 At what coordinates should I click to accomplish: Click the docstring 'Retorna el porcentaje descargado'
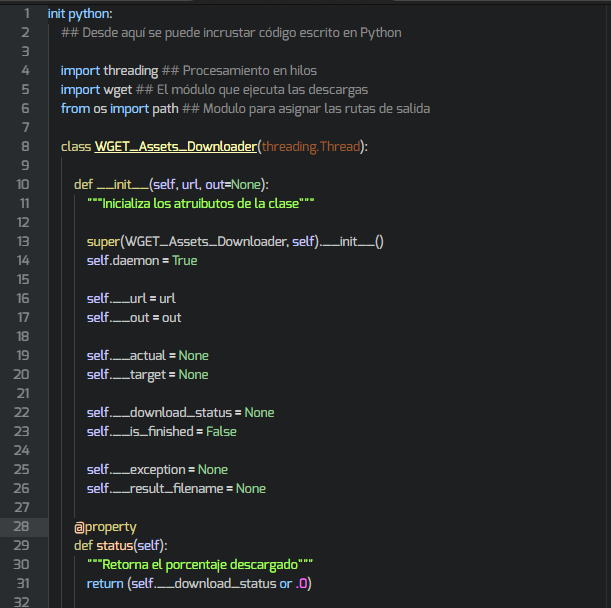[x=200, y=564]
